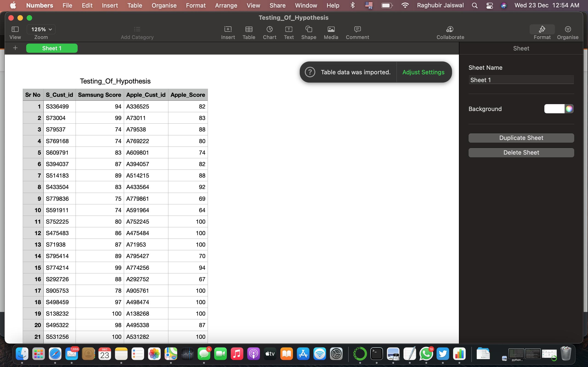Toggle the Format sidebar panel
The width and height of the screenshot is (588, 367).
pyautogui.click(x=542, y=29)
